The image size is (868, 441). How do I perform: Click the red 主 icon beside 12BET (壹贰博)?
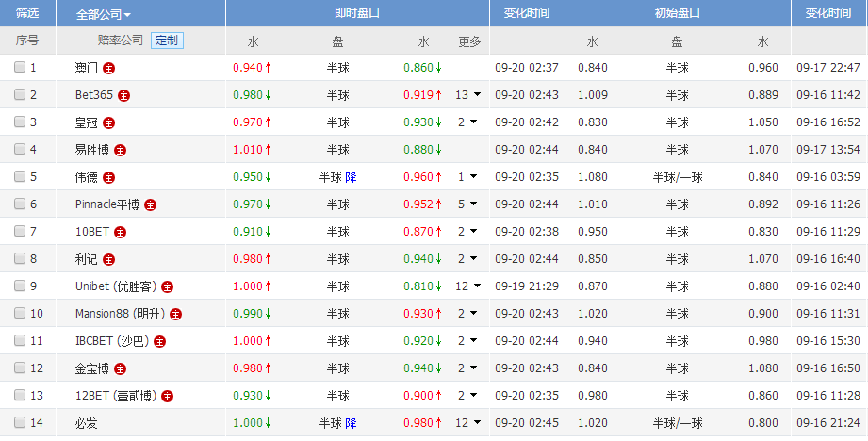167,397
